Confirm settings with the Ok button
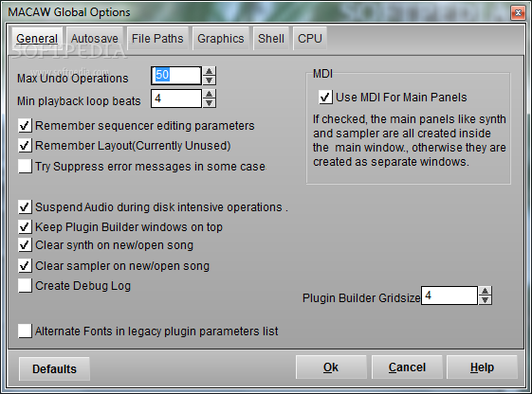This screenshot has height=394, width=532. click(331, 367)
